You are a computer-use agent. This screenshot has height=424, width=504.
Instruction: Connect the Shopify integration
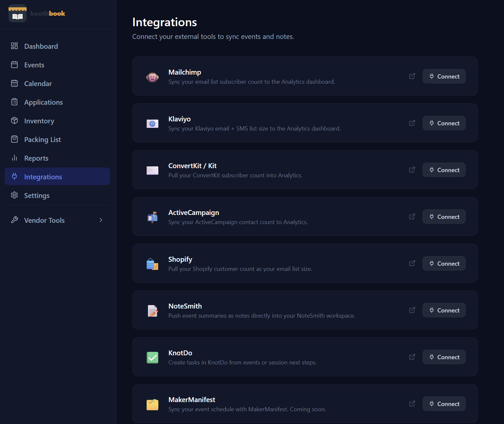(x=444, y=263)
